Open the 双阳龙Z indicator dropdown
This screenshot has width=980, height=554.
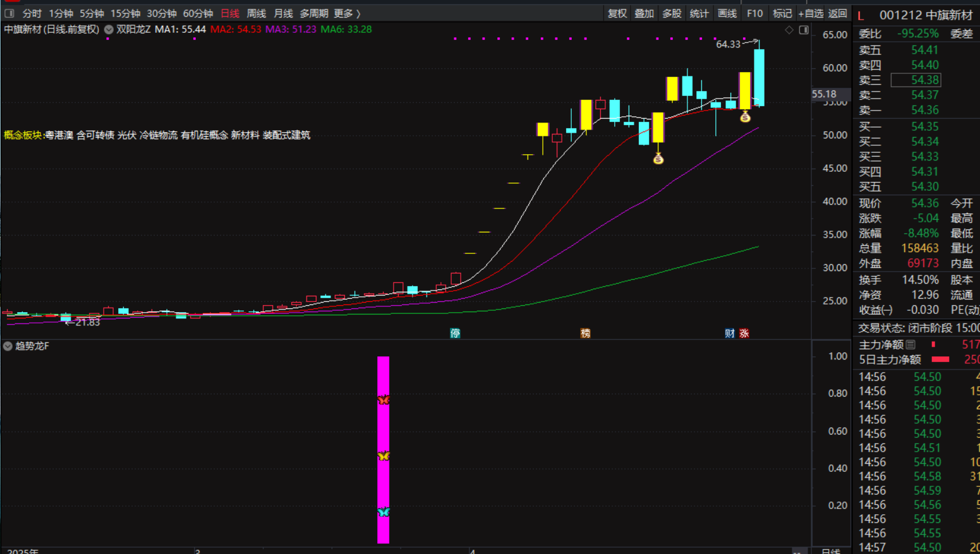pos(109,29)
